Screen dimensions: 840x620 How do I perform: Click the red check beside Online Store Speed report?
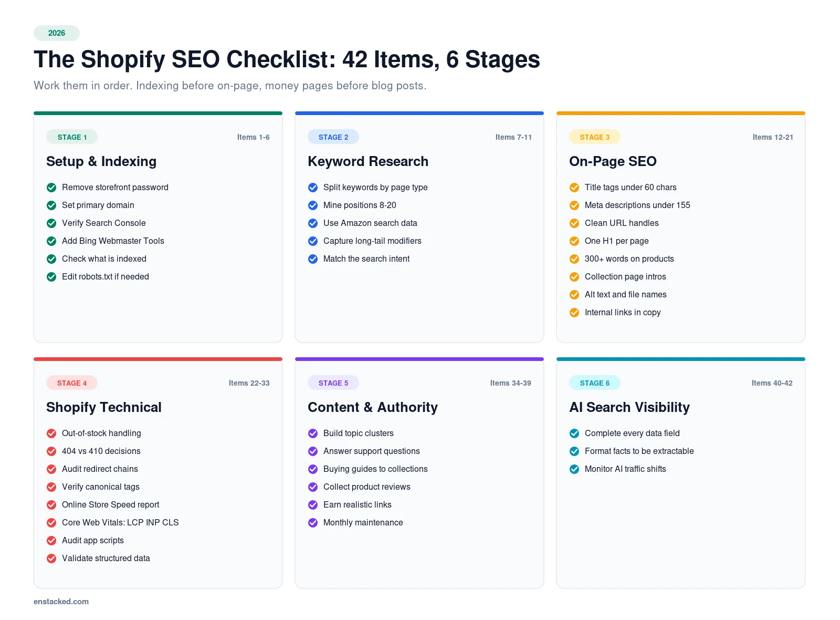pos(51,505)
